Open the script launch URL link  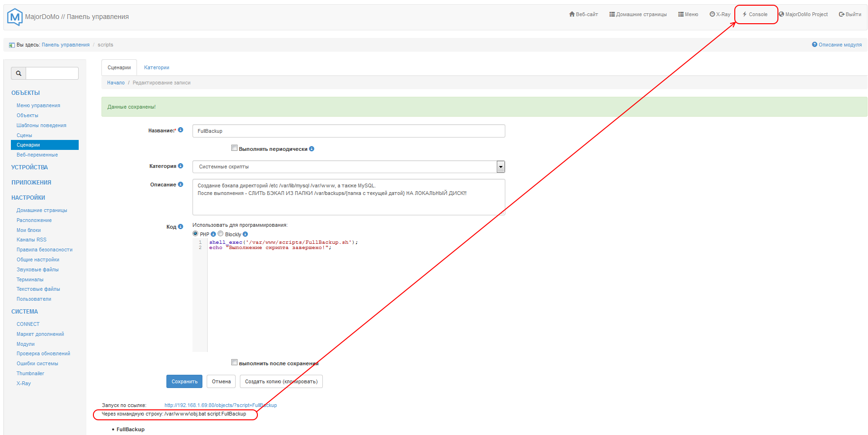coord(220,405)
